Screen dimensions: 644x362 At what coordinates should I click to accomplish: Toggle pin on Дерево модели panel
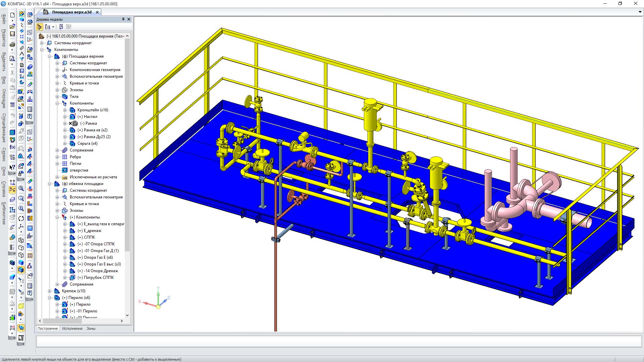(x=123, y=19)
